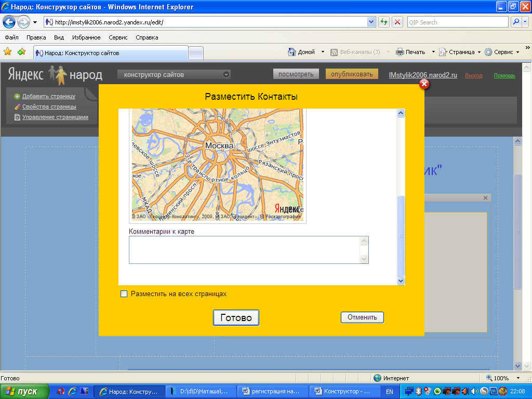Click Управление страницами link
Image resolution: width=532 pixels, height=399 pixels.
(x=55, y=117)
